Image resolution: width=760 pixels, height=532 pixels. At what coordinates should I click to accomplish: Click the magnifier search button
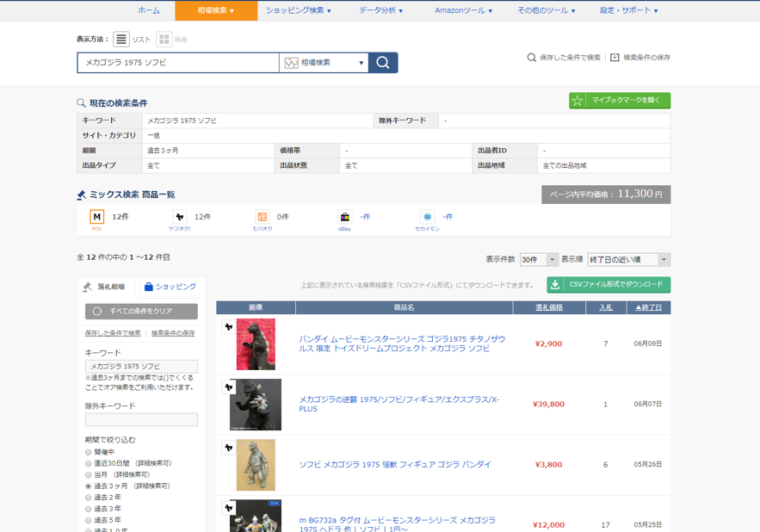click(383, 63)
